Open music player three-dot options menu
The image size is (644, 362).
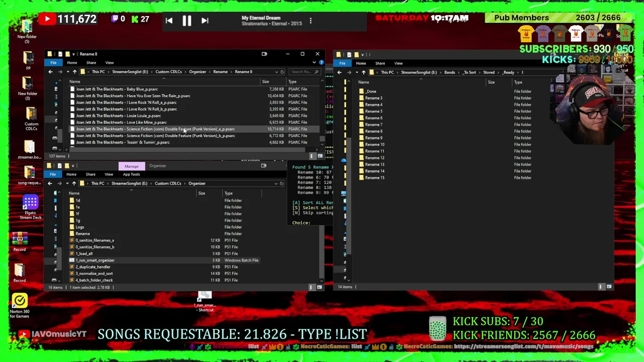pos(310,21)
